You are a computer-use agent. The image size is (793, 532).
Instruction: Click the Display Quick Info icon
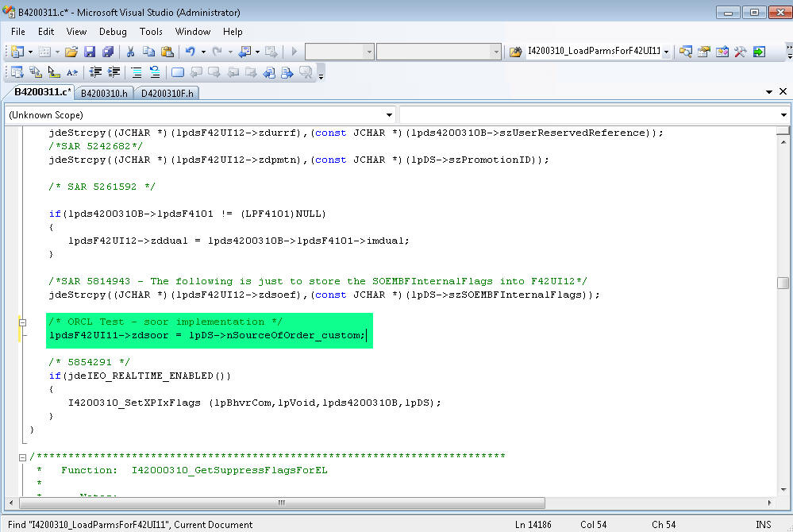coord(54,72)
